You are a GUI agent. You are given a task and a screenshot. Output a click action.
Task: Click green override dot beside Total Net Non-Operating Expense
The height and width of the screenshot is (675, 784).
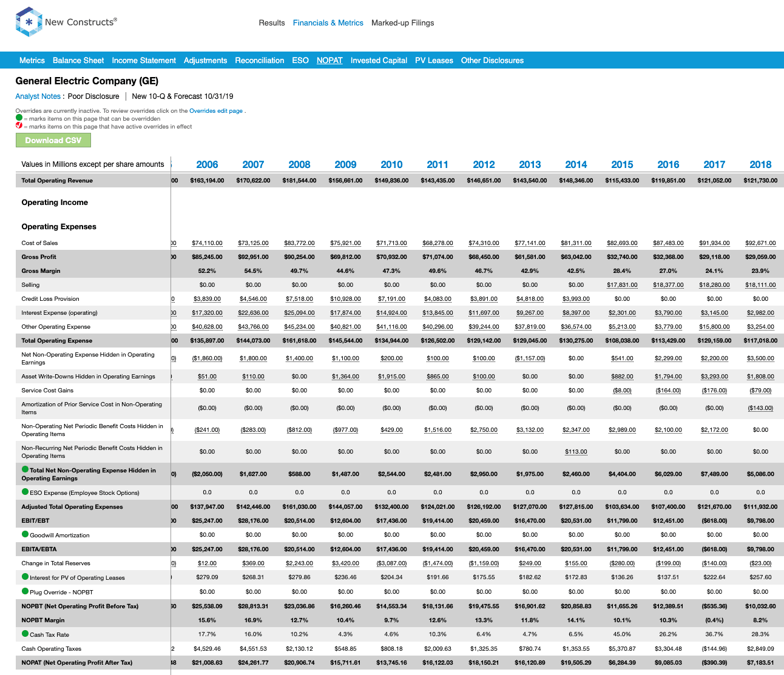tap(25, 469)
